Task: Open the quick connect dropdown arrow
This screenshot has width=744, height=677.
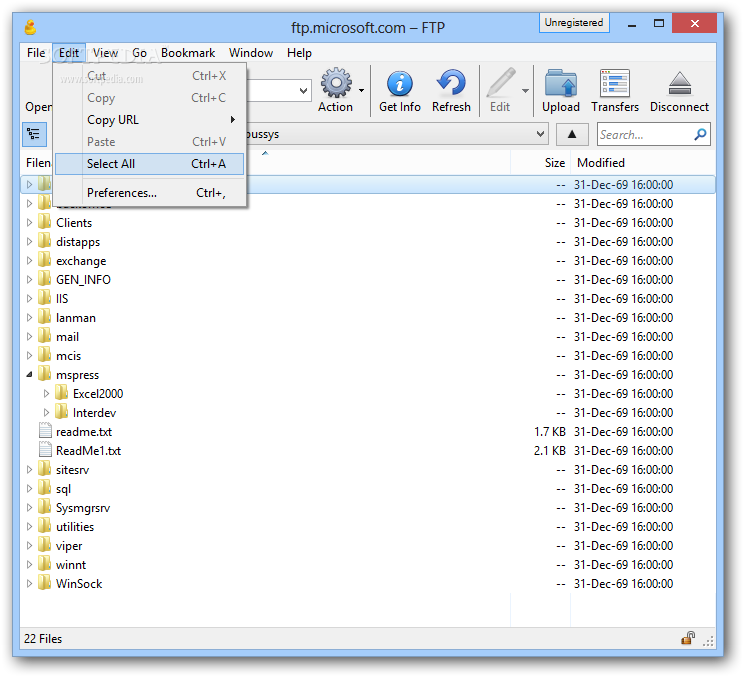Action: [303, 90]
